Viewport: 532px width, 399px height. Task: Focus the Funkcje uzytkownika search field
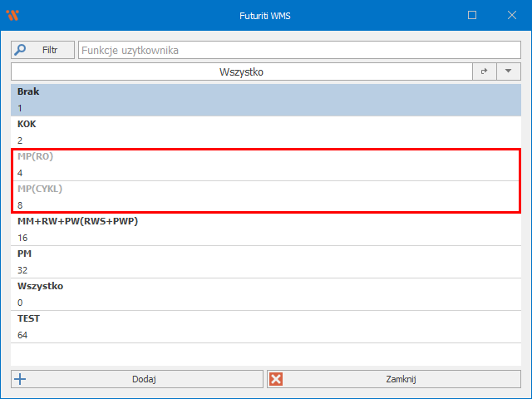coord(299,50)
